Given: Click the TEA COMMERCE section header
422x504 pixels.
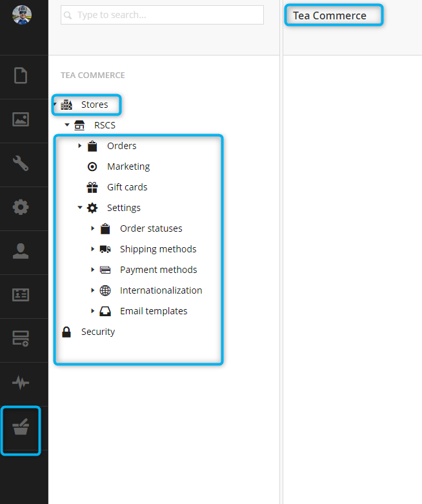Looking at the screenshot, I should (x=93, y=76).
